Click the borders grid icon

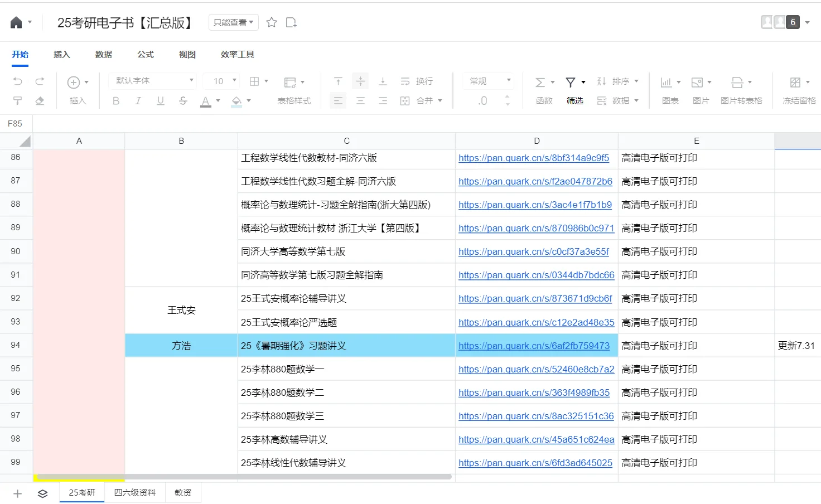tap(254, 81)
